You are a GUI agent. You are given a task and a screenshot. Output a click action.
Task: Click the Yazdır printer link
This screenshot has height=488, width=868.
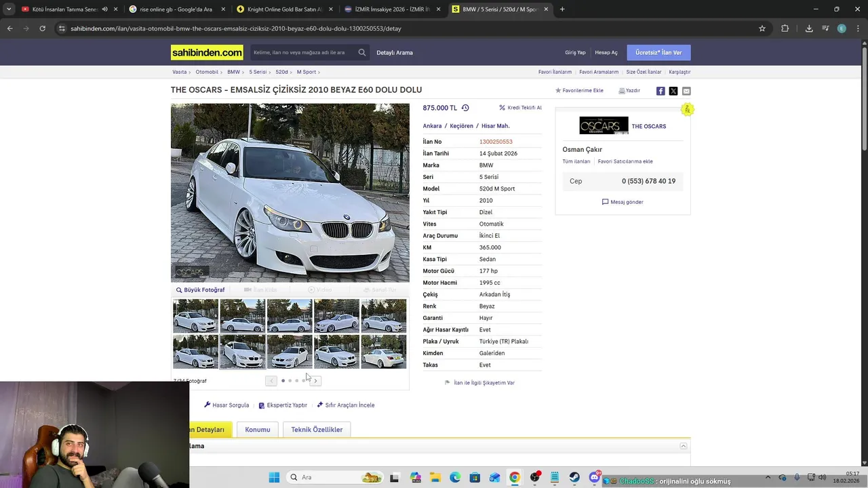[x=629, y=90]
